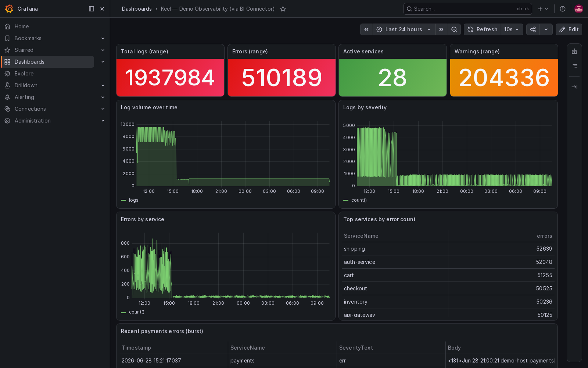Sort by Timestamp column header
The width and height of the screenshot is (588, 368).
point(136,348)
